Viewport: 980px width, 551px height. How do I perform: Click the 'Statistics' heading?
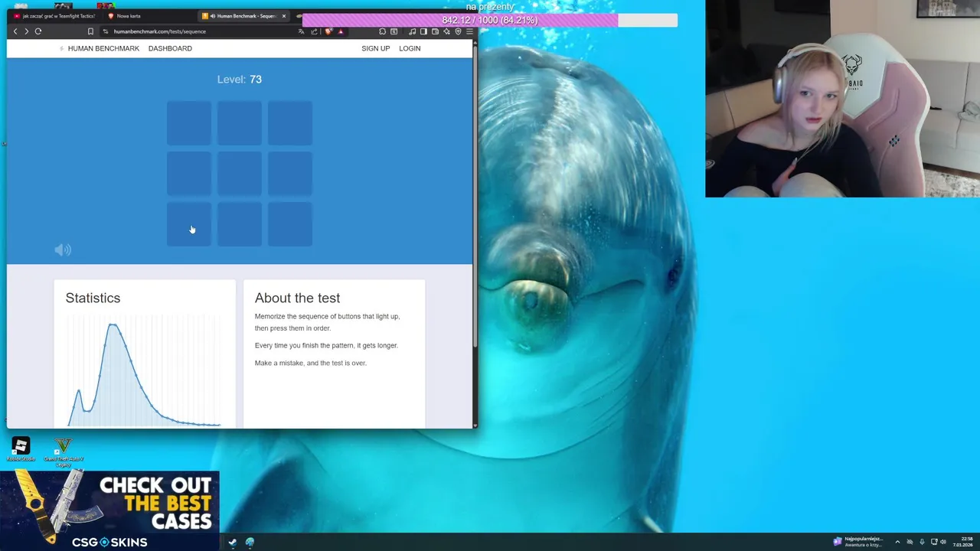93,298
